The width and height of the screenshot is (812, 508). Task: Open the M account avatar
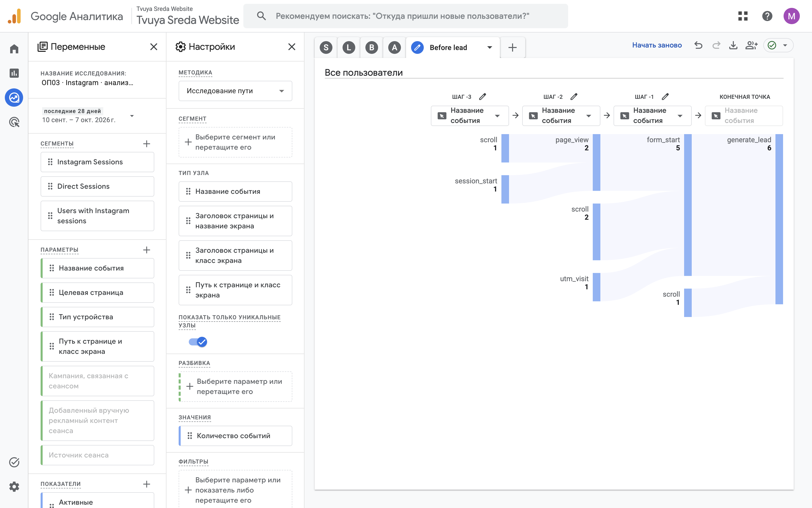click(x=791, y=16)
